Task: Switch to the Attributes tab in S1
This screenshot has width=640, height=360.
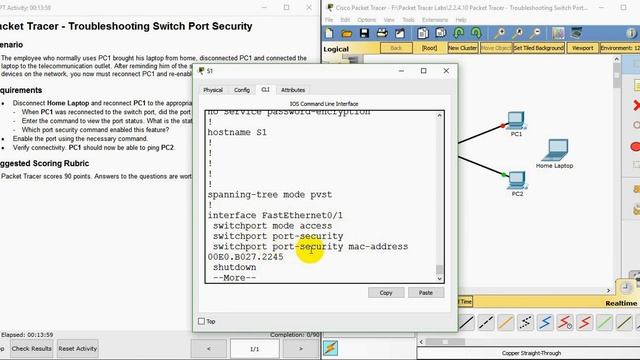Action: tap(293, 90)
